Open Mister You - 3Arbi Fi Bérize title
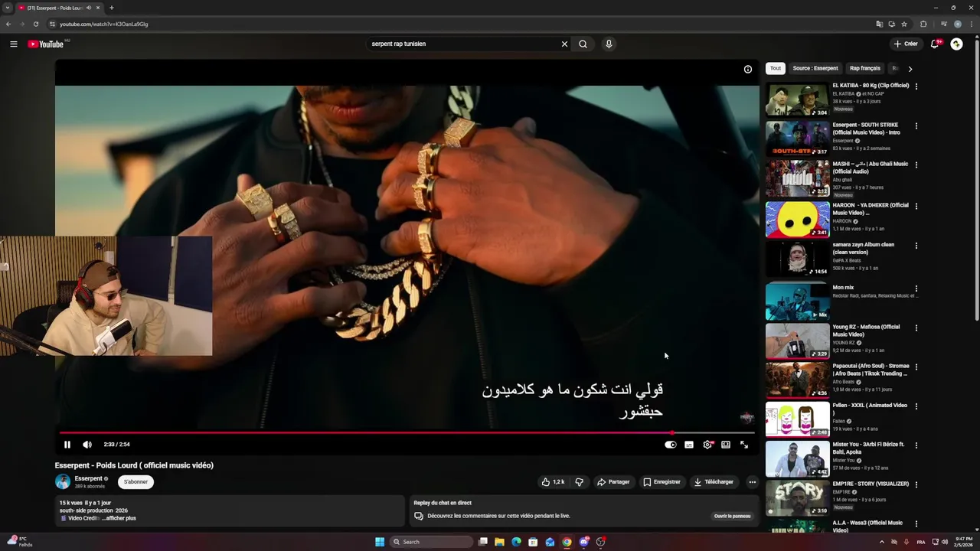The height and width of the screenshot is (551, 980). [x=868, y=448]
